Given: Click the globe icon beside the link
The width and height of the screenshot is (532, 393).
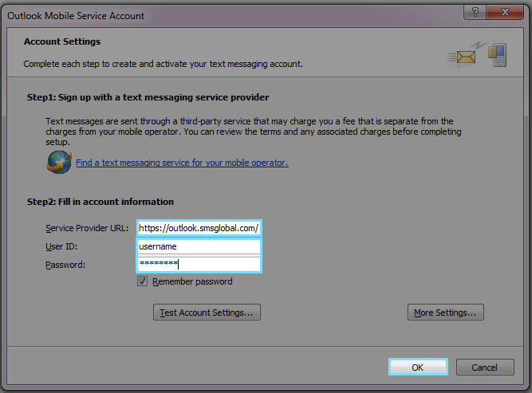Looking at the screenshot, I should coord(58,163).
